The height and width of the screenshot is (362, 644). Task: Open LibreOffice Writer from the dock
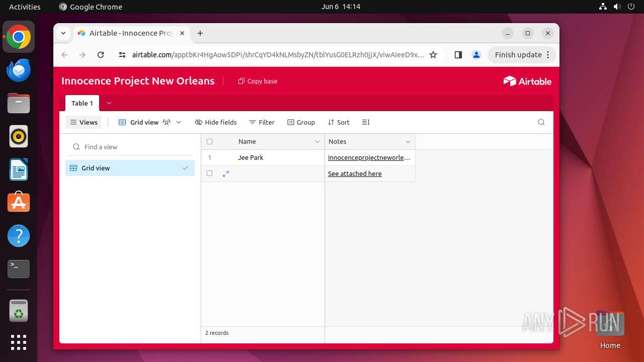[x=19, y=169]
